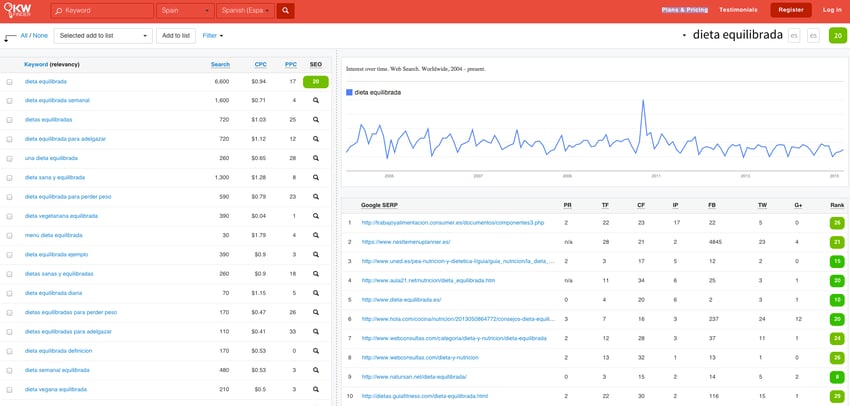Open Plans & Pricing page
850x406 pixels.
click(685, 10)
